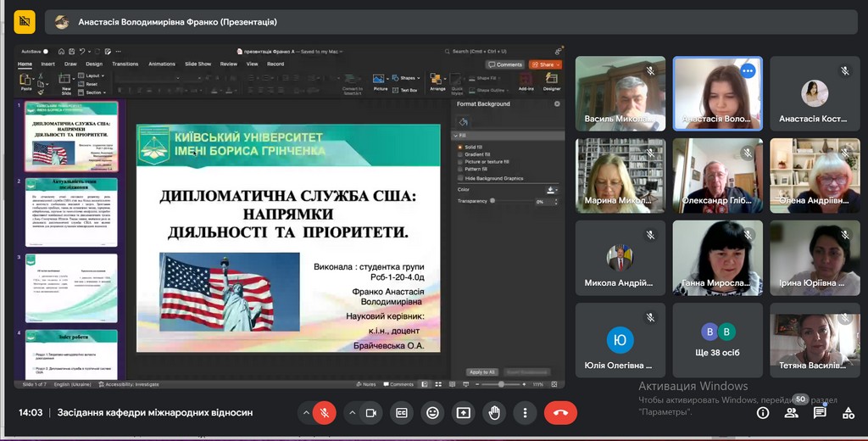Open the emoji reactions picker
This screenshot has width=868, height=441.
(432, 413)
